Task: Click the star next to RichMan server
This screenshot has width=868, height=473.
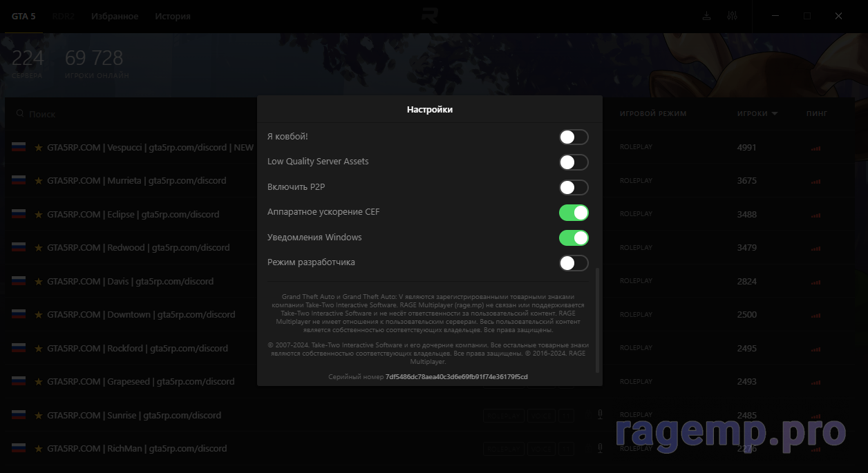Action: point(39,449)
